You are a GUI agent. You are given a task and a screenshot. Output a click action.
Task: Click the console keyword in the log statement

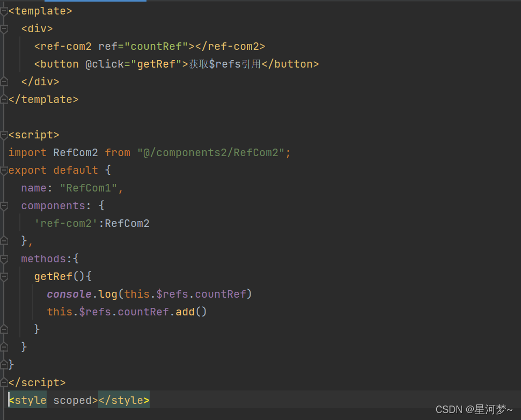click(x=69, y=294)
